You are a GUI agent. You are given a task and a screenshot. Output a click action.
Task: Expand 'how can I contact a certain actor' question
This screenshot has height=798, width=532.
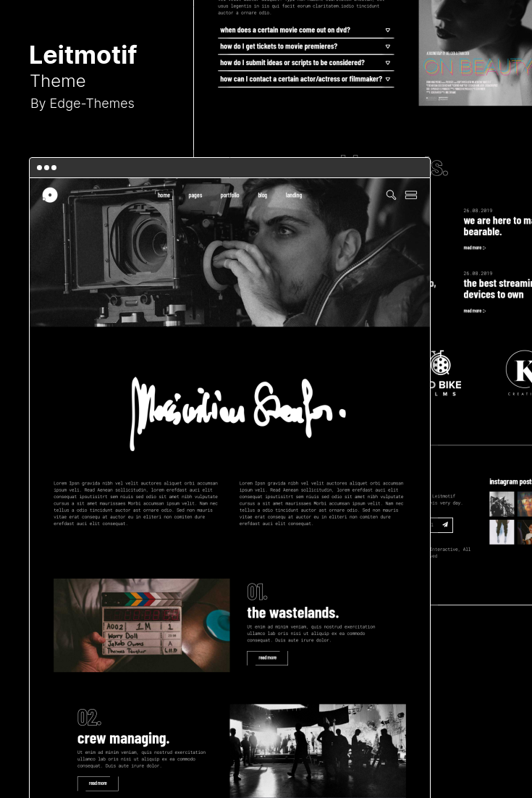305,80
